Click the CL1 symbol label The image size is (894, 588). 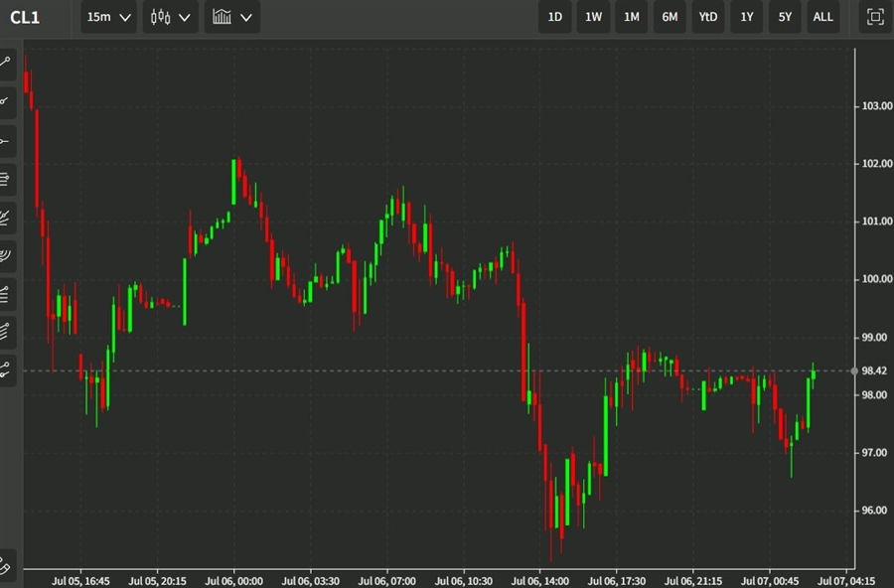(x=25, y=18)
